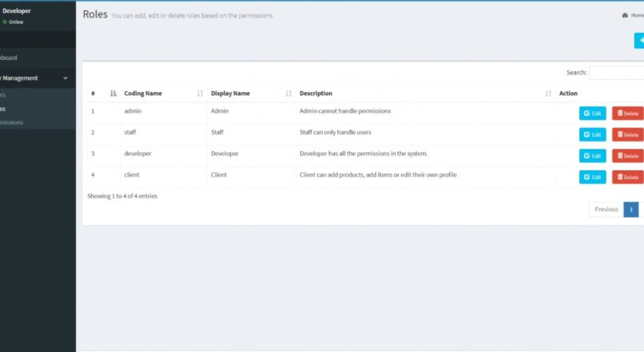
Task: Edit the client role
Action: click(x=592, y=177)
